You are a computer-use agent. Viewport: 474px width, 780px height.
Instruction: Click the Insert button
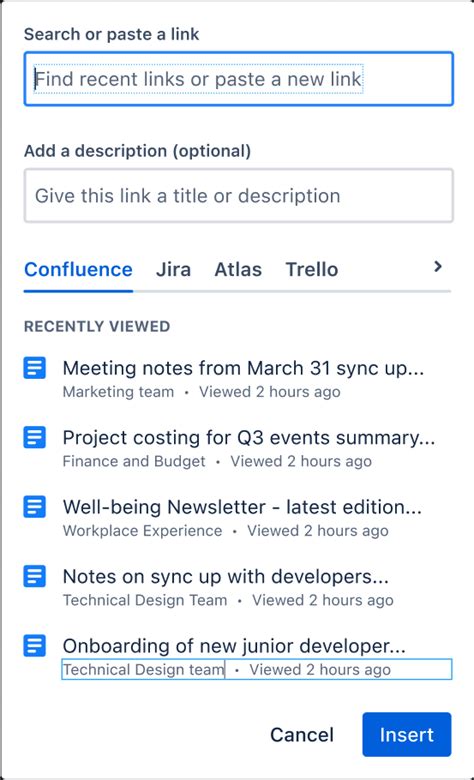tap(406, 735)
